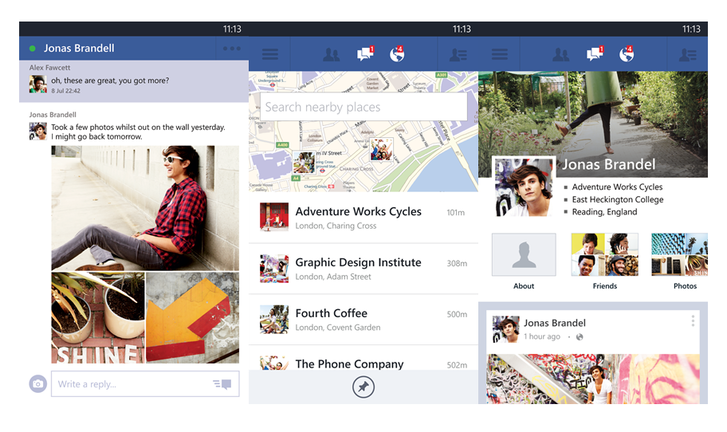Open the large sunglasses photo in the chat

tap(145, 206)
